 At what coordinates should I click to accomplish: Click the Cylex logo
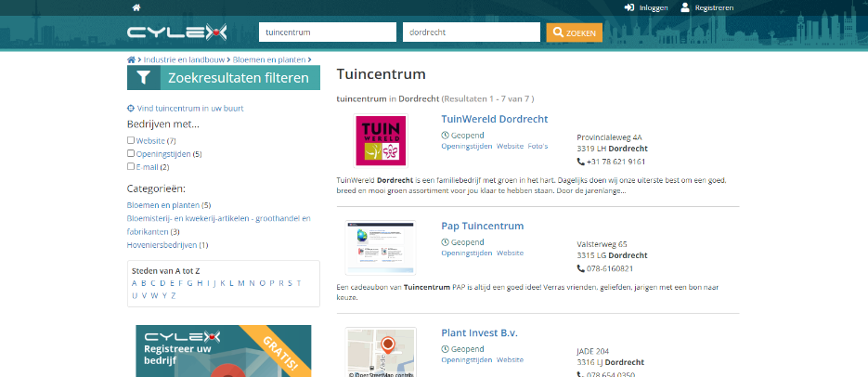(x=177, y=32)
